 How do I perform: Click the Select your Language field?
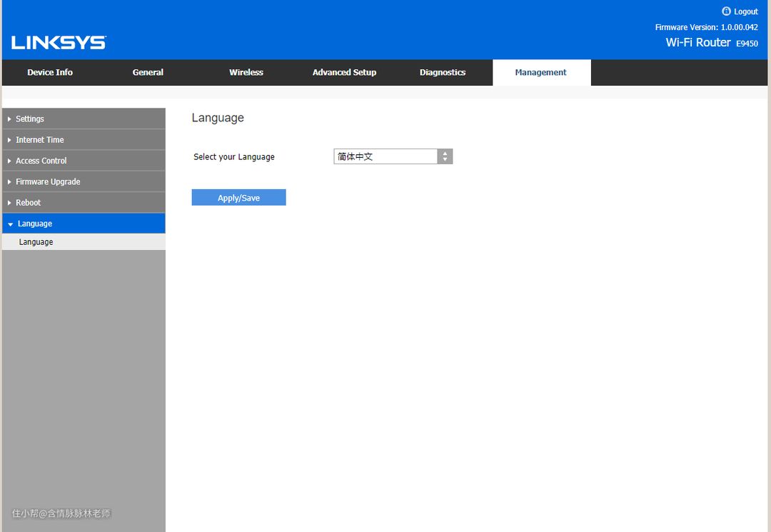click(393, 156)
